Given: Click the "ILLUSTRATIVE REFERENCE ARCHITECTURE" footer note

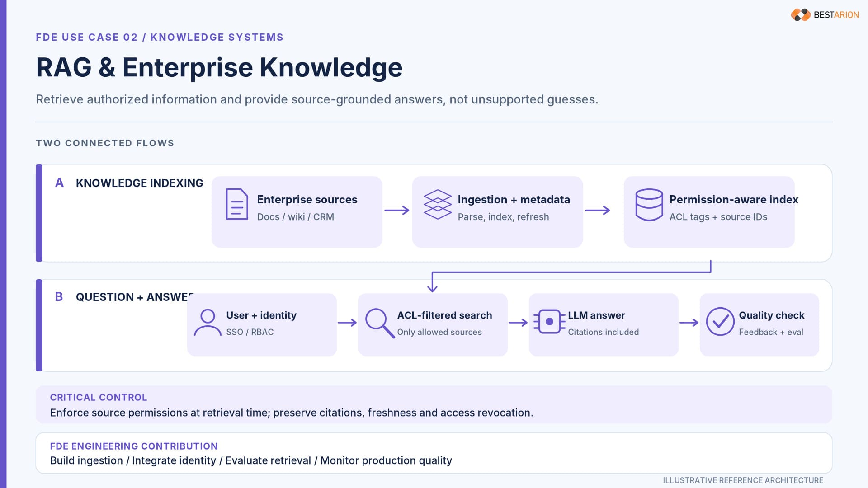Looking at the screenshot, I should [x=743, y=480].
